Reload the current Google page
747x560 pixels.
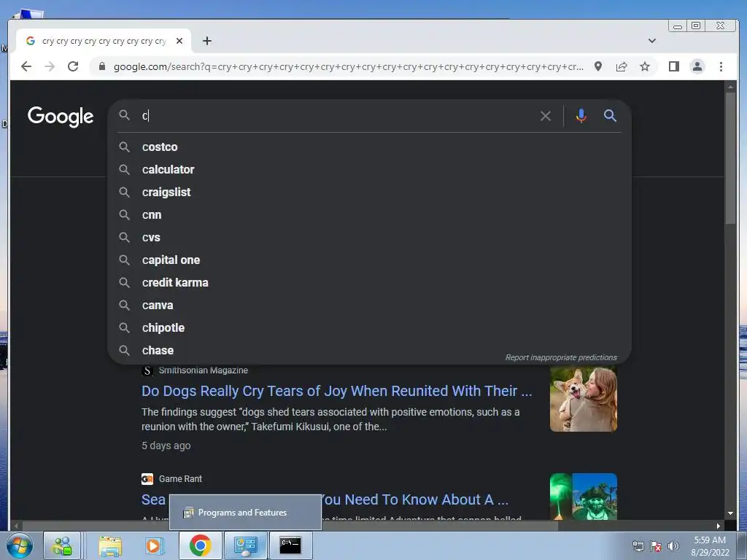click(73, 66)
